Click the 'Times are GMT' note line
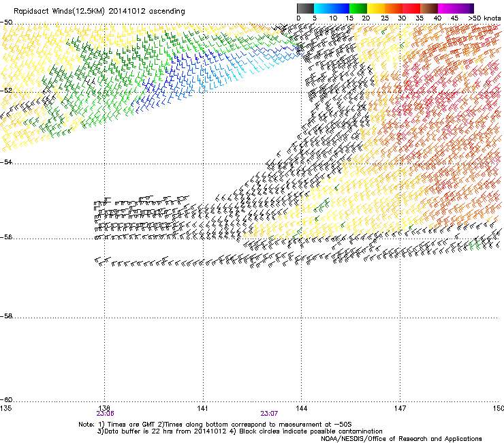Screen dimensions: 504x443 pos(215,425)
